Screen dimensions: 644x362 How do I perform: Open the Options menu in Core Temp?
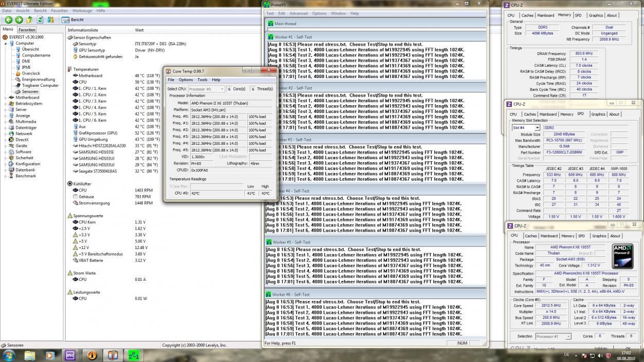click(186, 80)
